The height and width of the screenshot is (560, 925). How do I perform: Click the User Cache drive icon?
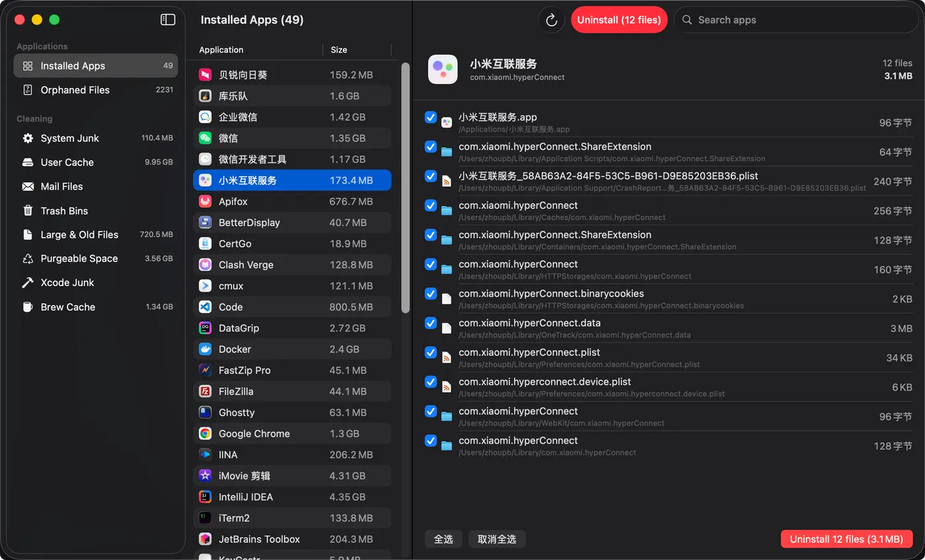[x=28, y=162]
